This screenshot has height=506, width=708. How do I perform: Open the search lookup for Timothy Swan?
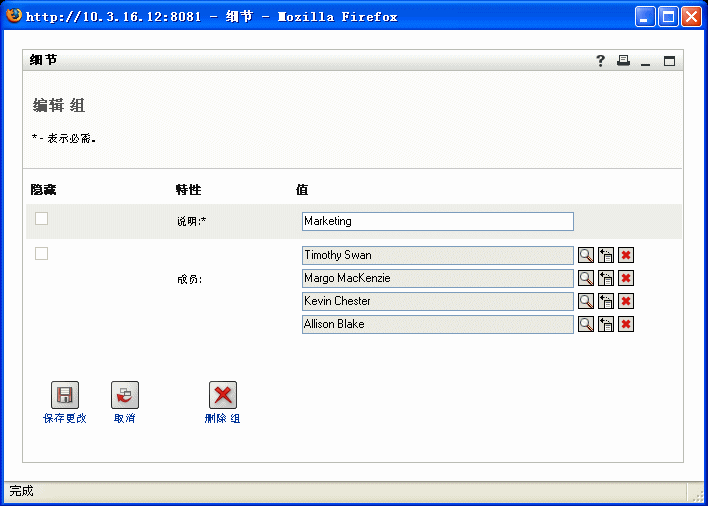click(x=586, y=255)
